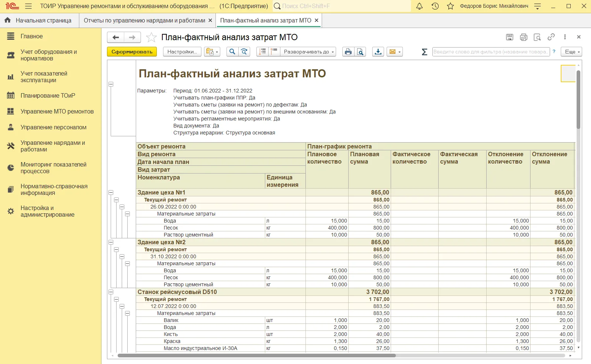Click the global search field

click(342, 6)
